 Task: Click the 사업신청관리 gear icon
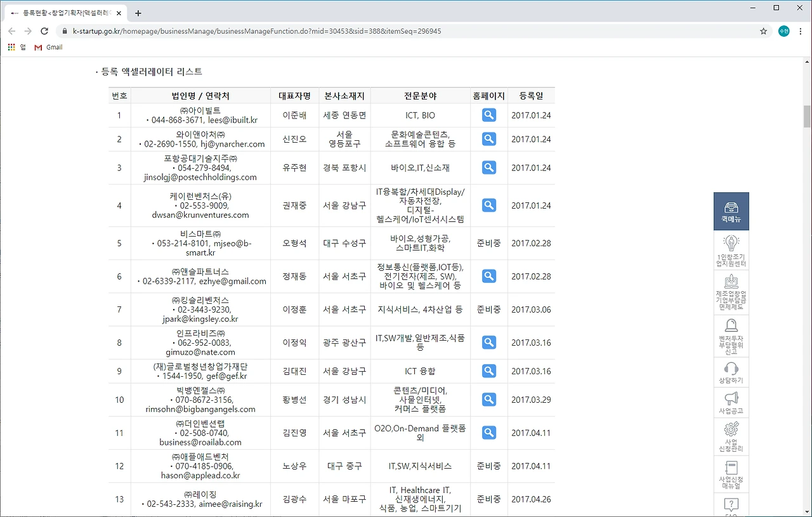point(731,433)
